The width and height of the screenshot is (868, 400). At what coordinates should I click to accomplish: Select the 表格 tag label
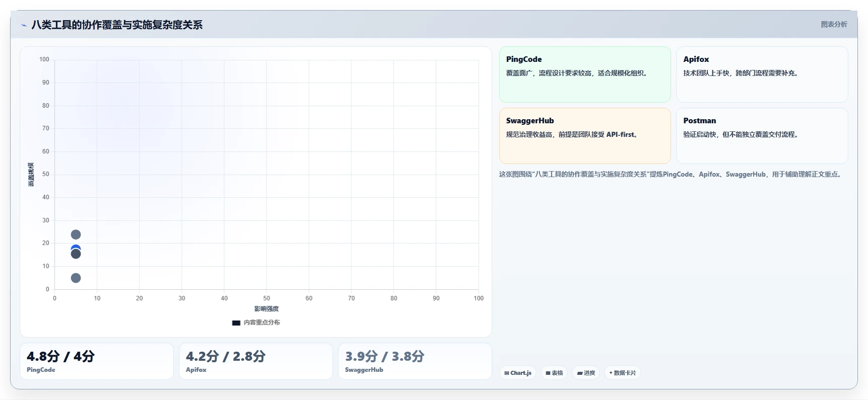click(557, 373)
